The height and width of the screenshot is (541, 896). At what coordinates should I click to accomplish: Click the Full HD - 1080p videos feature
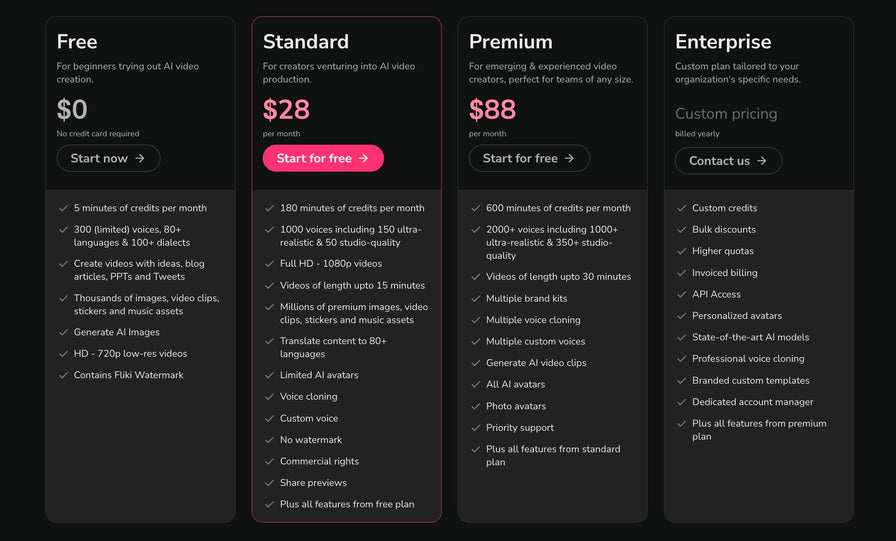tap(331, 263)
